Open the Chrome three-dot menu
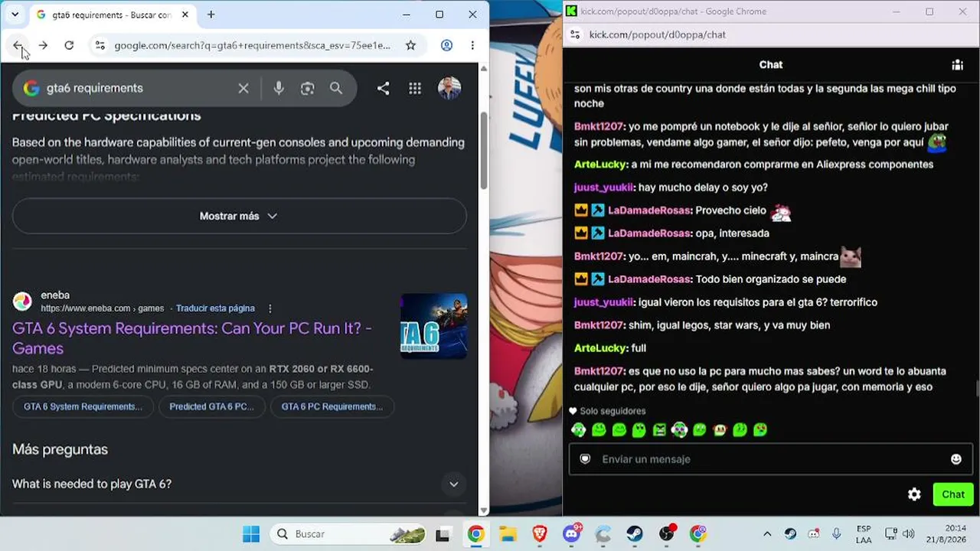Screen dimensions: 980x551 click(472, 45)
